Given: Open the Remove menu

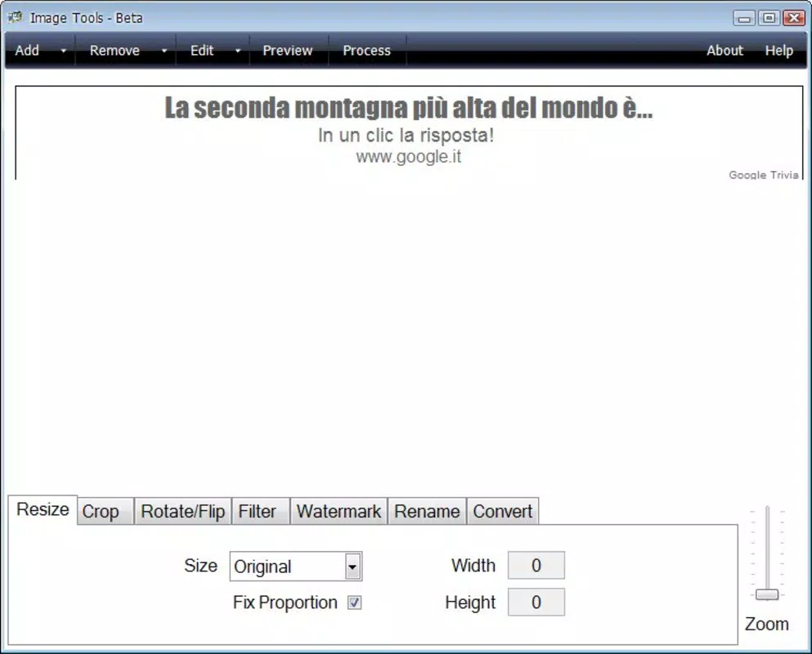Looking at the screenshot, I should [x=114, y=50].
